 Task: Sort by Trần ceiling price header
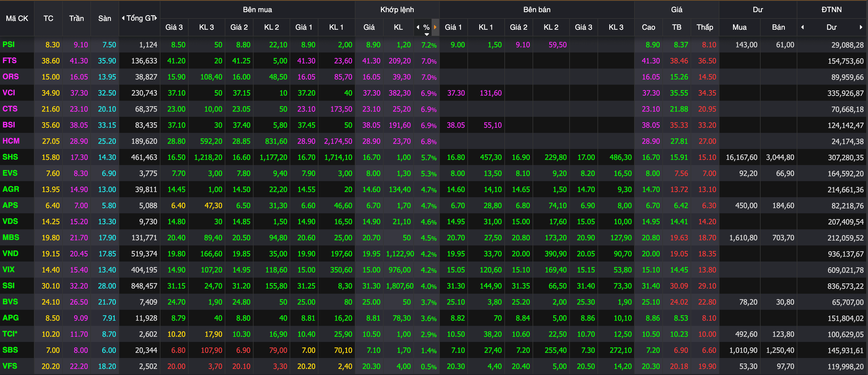pyautogui.click(x=76, y=18)
